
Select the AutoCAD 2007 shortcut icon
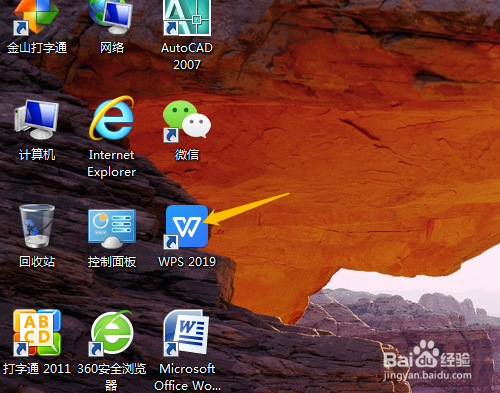click(187, 17)
